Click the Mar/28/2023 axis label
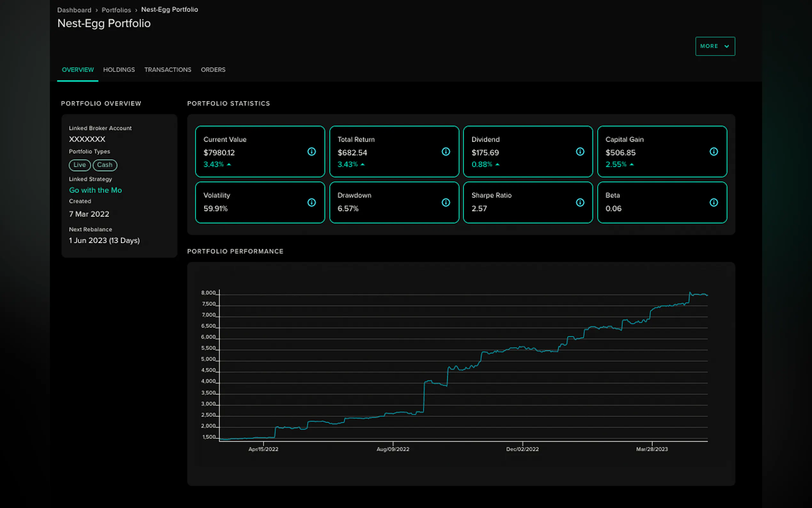The image size is (812, 508). coord(652,449)
